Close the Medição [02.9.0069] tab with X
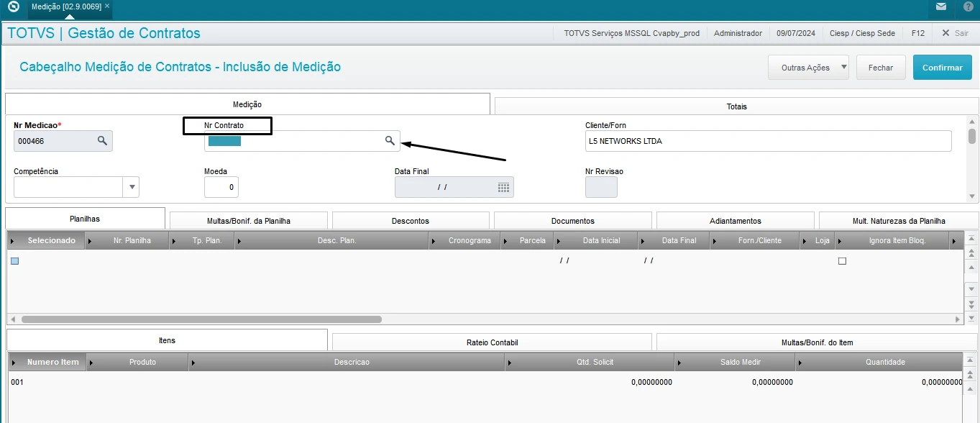The height and width of the screenshot is (423, 980). point(107,6)
